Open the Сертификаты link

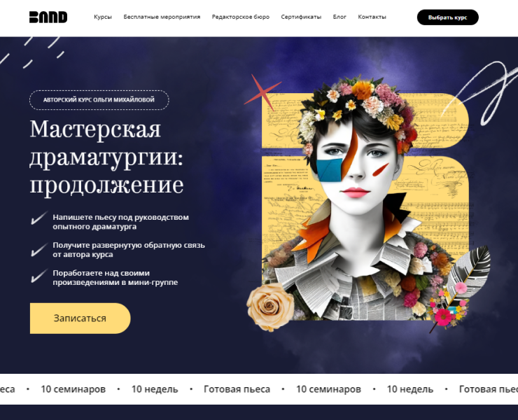pyautogui.click(x=301, y=17)
